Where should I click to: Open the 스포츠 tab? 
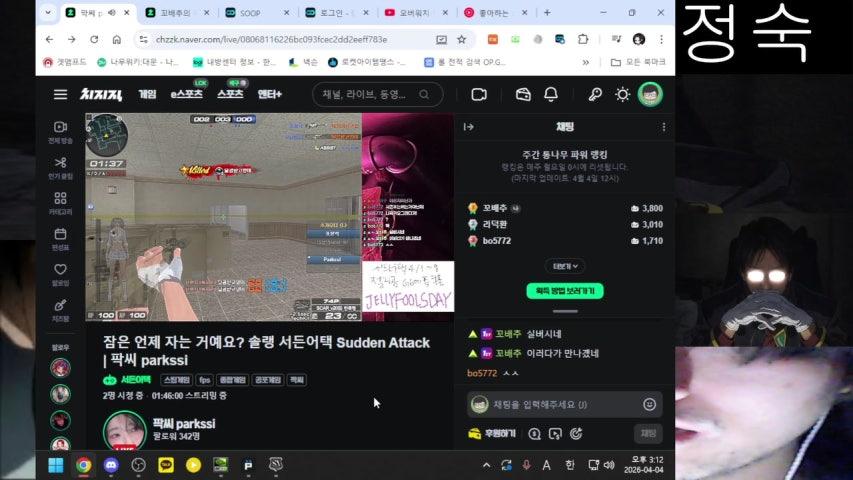point(230,94)
